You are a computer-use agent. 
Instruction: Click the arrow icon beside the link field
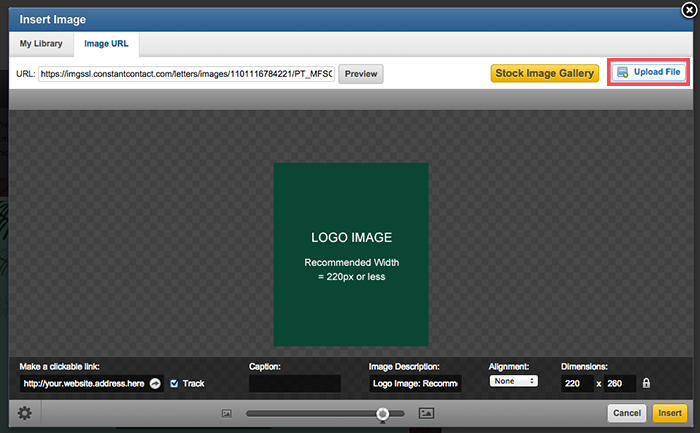155,383
